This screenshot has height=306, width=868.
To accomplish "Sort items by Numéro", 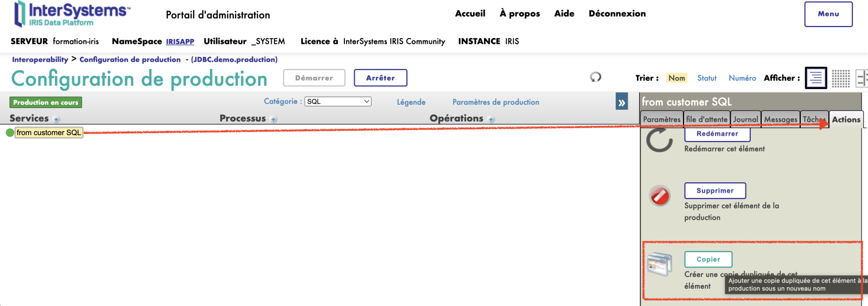I will pyautogui.click(x=742, y=78).
